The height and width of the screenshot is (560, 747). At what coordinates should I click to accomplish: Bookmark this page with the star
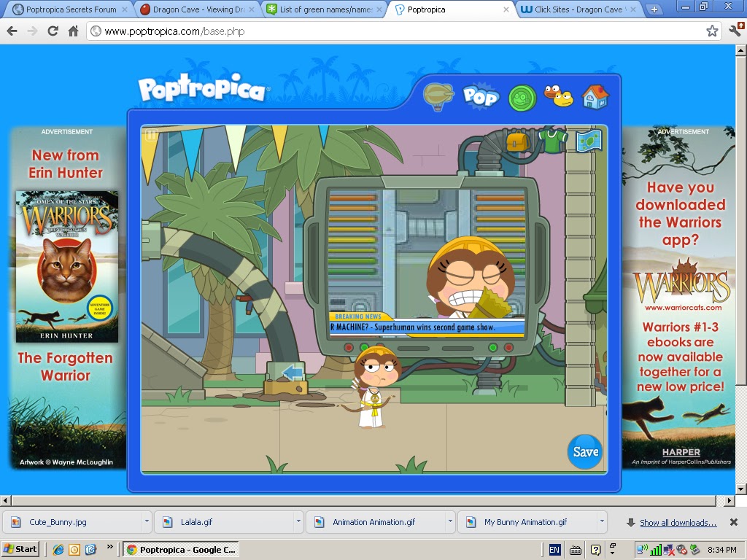[x=712, y=31]
